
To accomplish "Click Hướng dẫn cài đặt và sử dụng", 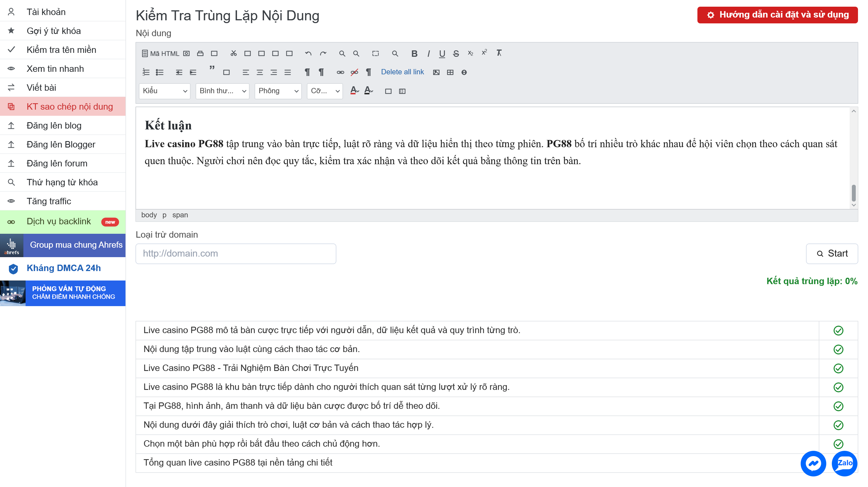I will 777,15.
